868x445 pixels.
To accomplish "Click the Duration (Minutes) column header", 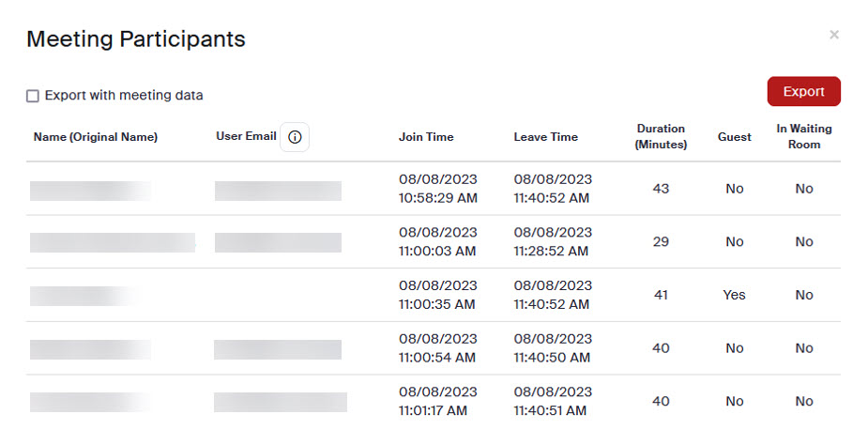I will coord(661,136).
